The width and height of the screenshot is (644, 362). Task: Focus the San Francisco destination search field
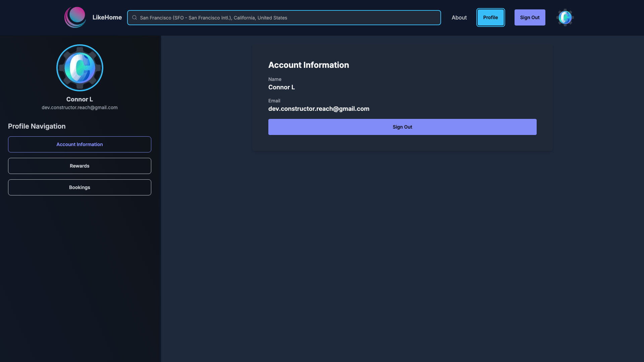click(288, 18)
